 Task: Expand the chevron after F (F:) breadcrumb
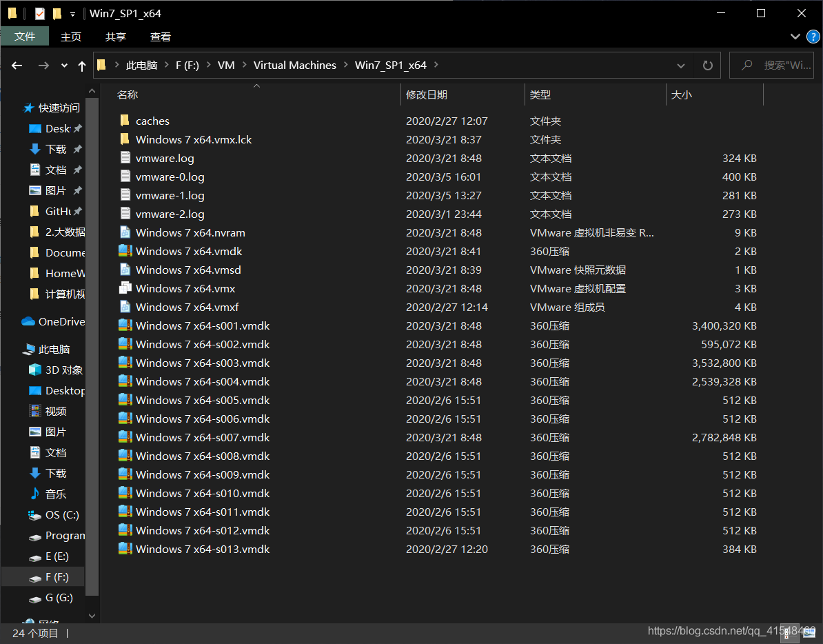click(x=208, y=65)
